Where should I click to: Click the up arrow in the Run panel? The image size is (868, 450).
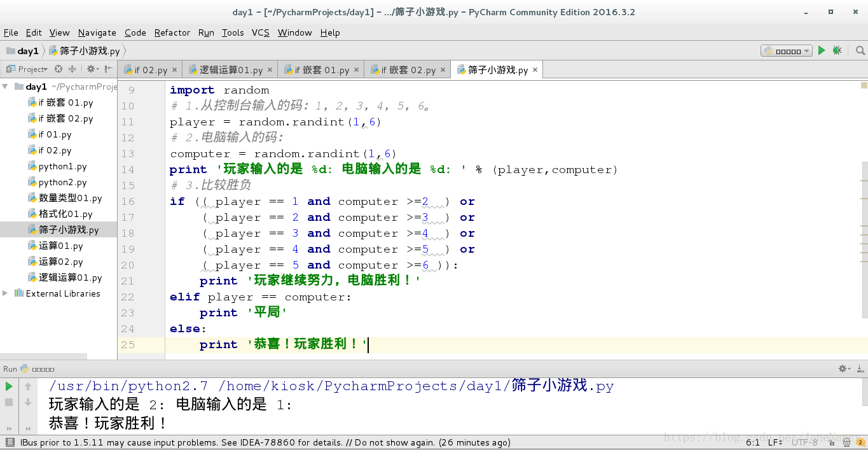click(x=28, y=386)
